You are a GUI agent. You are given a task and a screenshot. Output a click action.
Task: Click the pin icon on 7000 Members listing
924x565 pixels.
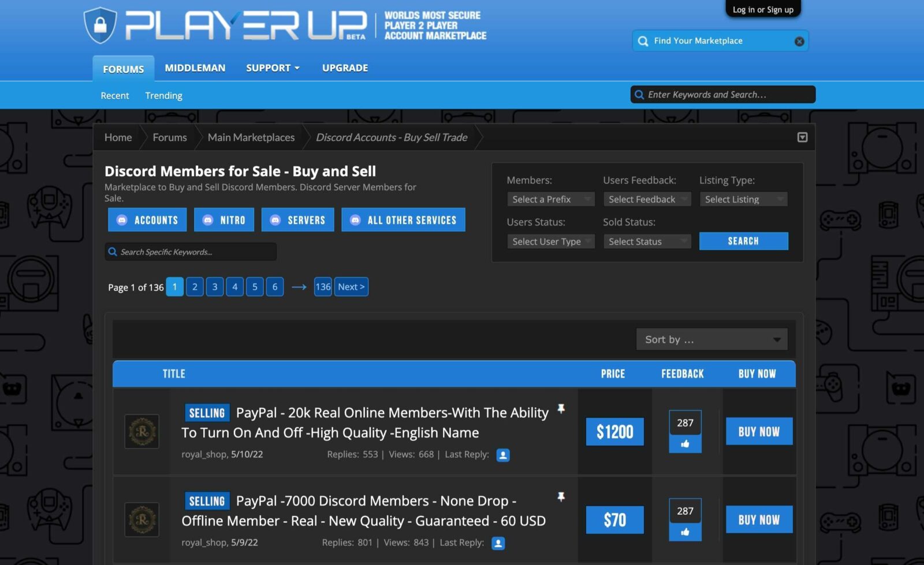[561, 497]
